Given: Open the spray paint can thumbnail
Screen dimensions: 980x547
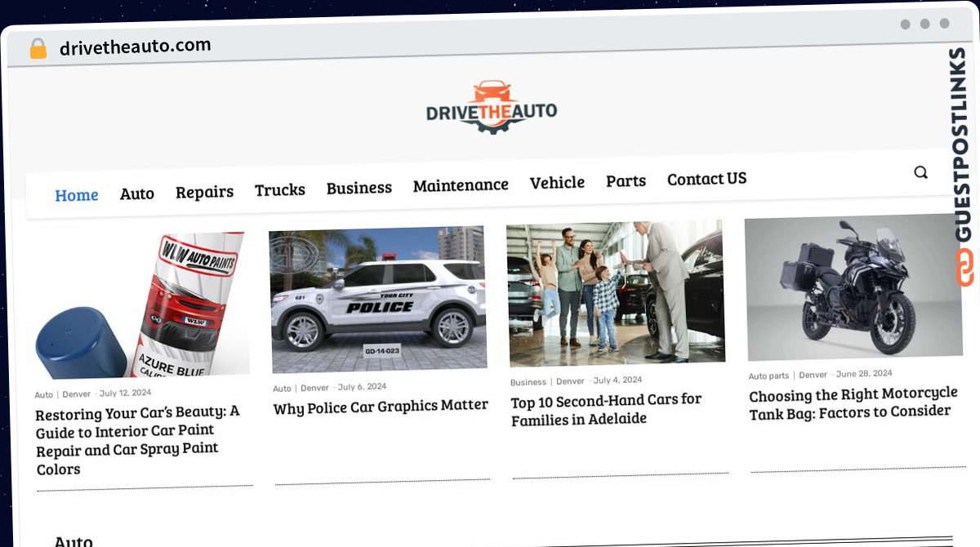Looking at the screenshot, I should click(142, 307).
